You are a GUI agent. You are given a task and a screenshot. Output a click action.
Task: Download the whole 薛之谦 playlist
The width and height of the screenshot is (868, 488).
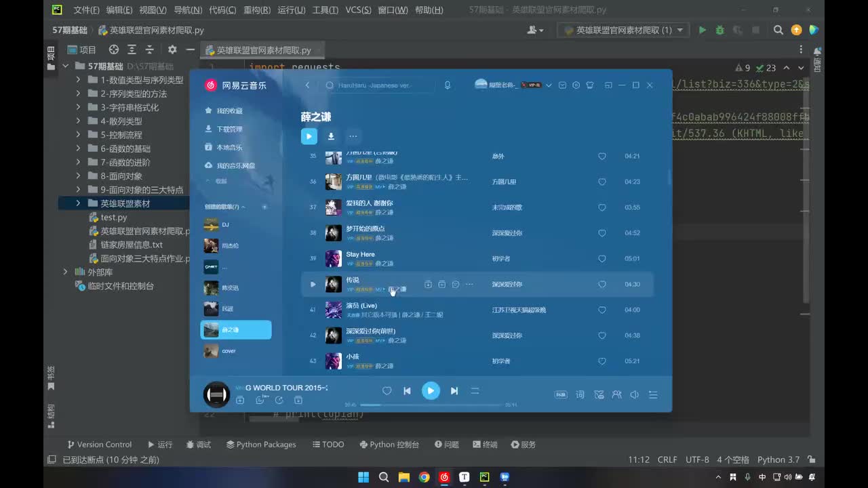click(331, 136)
